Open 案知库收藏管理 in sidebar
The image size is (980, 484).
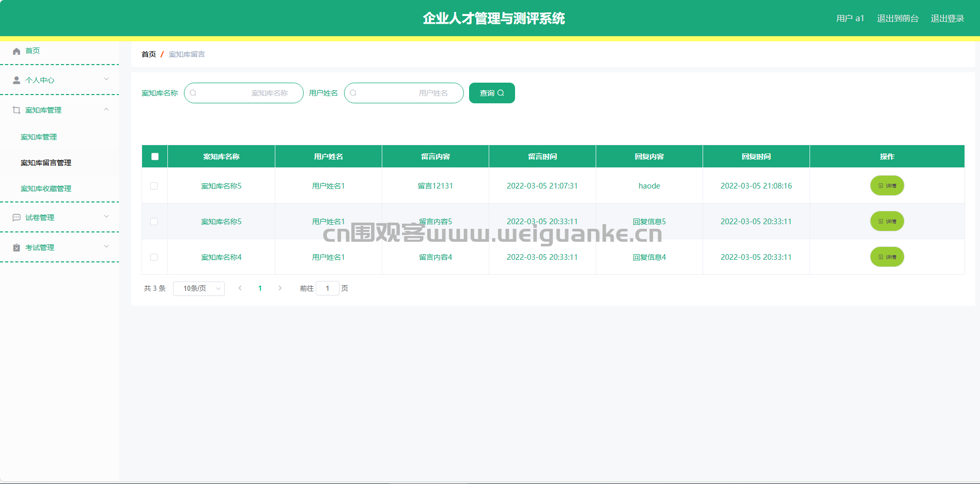[46, 189]
